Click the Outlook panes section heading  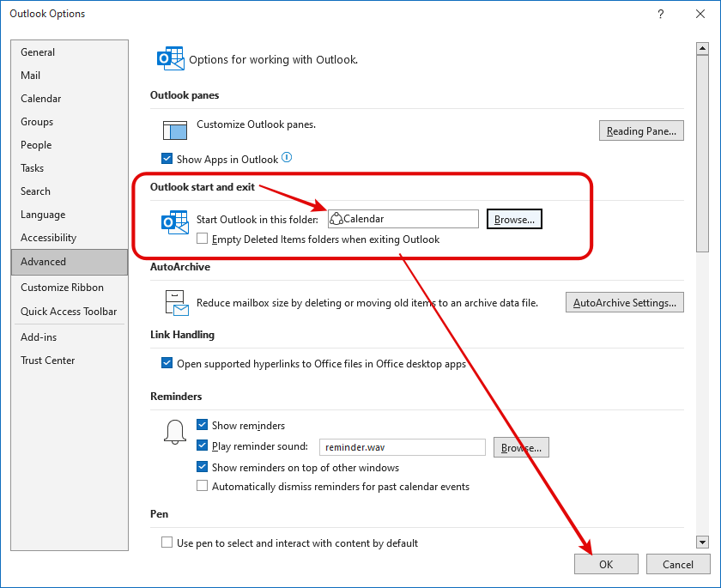[x=185, y=94]
